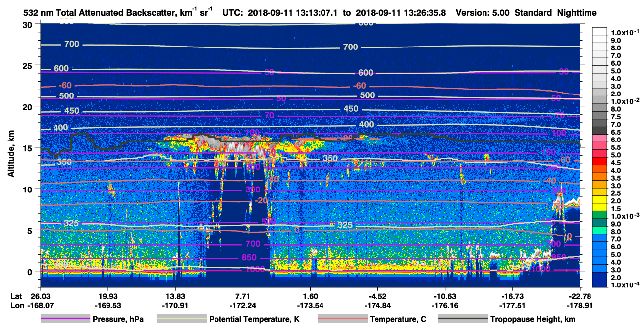Image resolution: width=644 pixels, height=330 pixels.
Task: Click the 'UTC:' label in header
Action: coord(233,13)
